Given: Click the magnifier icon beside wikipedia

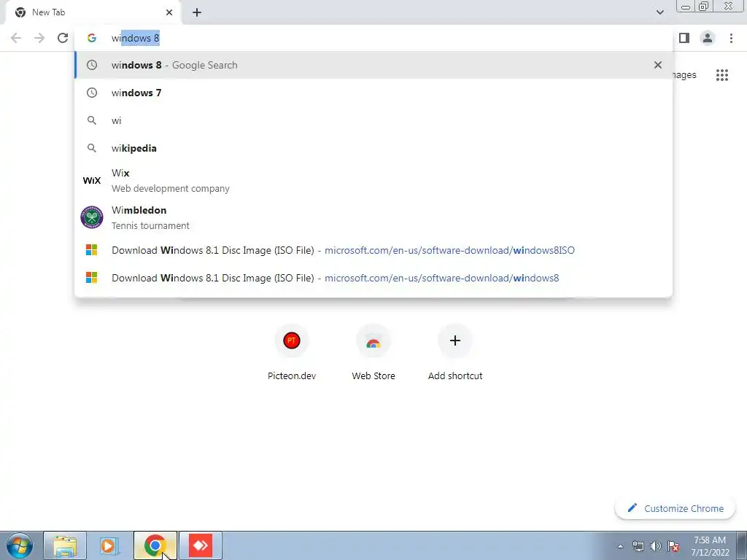Looking at the screenshot, I should 92,148.
